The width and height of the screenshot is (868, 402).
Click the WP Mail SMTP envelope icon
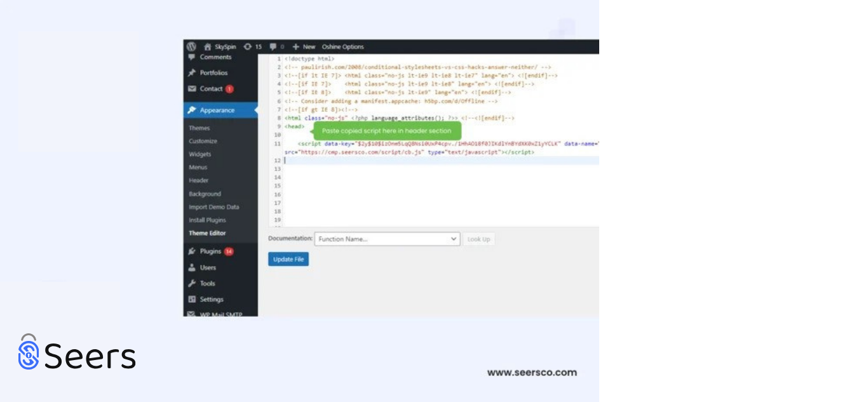pyautogui.click(x=192, y=314)
